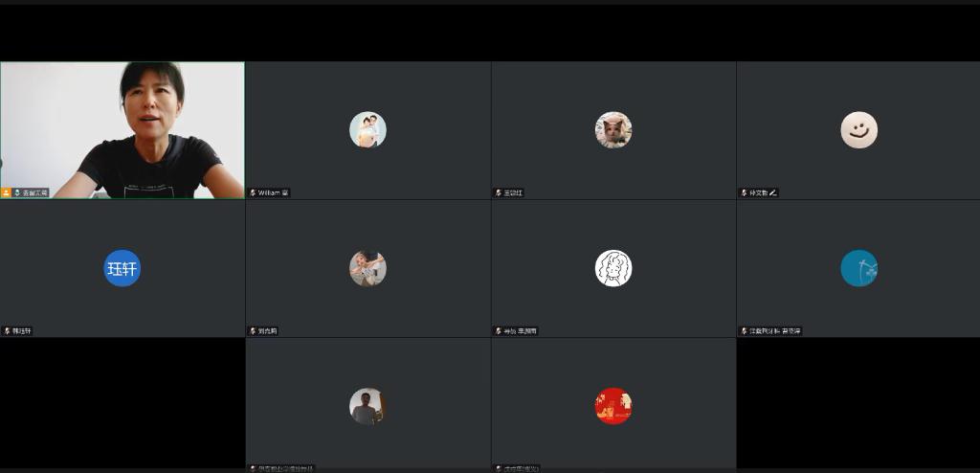This screenshot has height=473, width=980.
Task: Select the line-drawing portrait avatar
Action: [x=613, y=268]
